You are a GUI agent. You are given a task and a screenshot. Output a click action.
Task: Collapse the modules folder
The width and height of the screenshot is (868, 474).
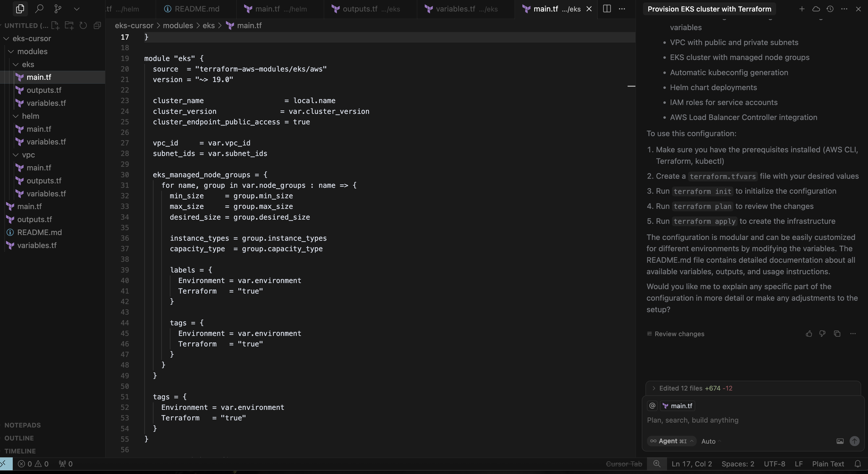click(x=11, y=51)
